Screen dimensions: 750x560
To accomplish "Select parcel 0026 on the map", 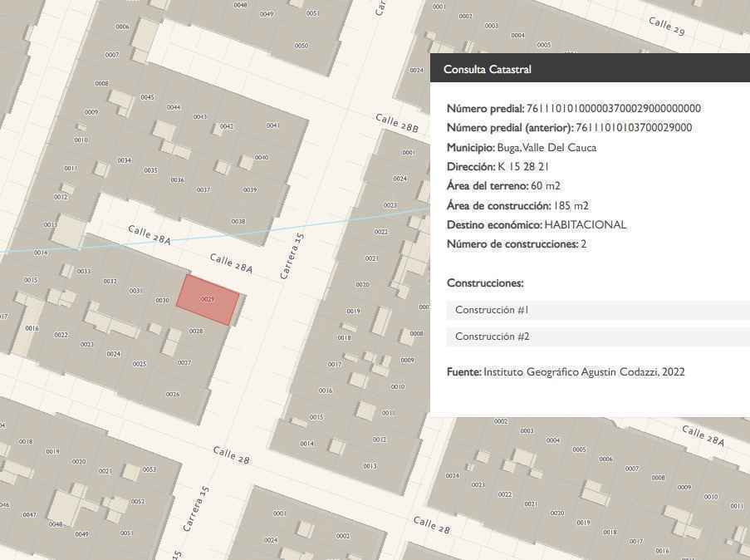I will tap(173, 395).
